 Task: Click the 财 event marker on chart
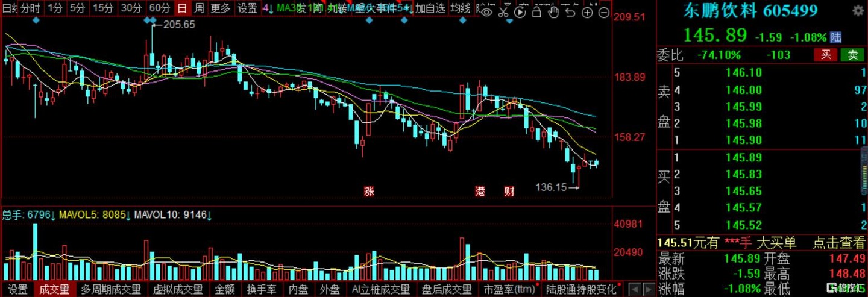pyautogui.click(x=509, y=192)
